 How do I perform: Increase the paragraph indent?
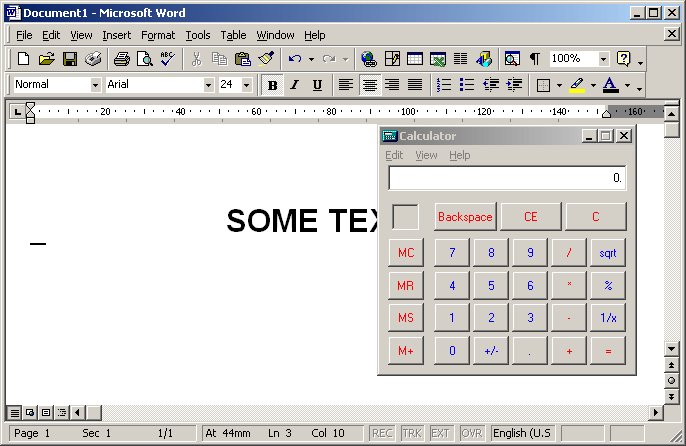point(514,85)
